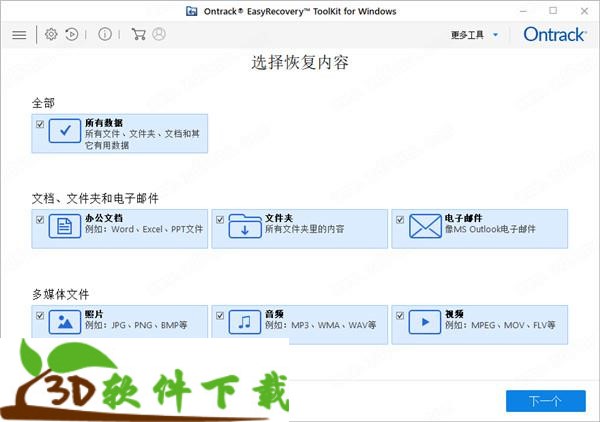Click text 例如：Word、Excel、PPT文件

(144, 229)
